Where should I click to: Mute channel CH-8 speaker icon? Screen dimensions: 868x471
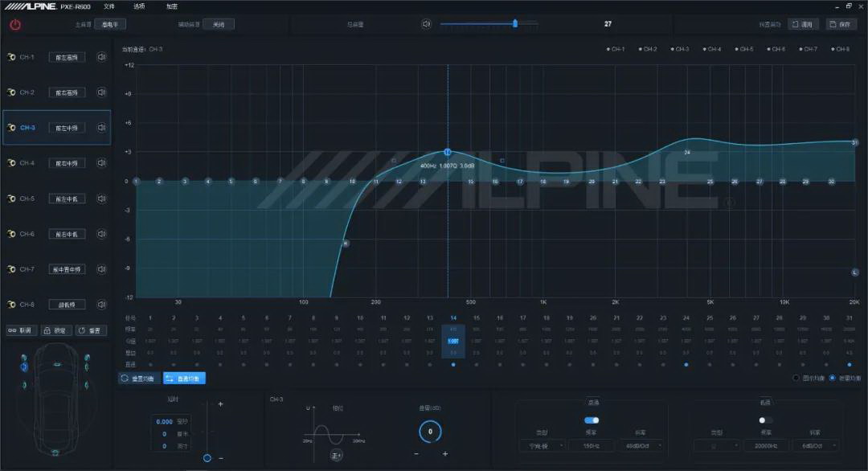tap(101, 305)
